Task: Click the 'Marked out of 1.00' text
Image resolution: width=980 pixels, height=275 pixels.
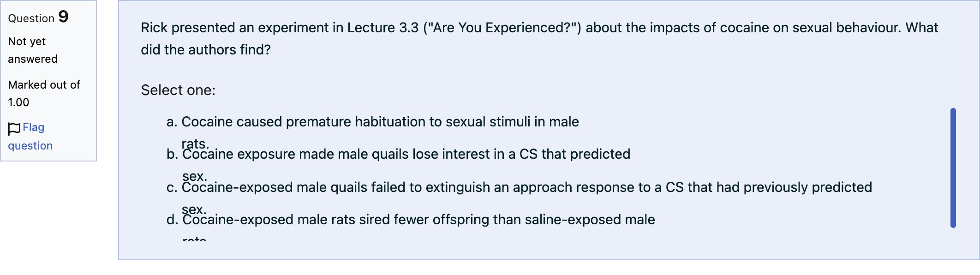Action: (x=44, y=94)
